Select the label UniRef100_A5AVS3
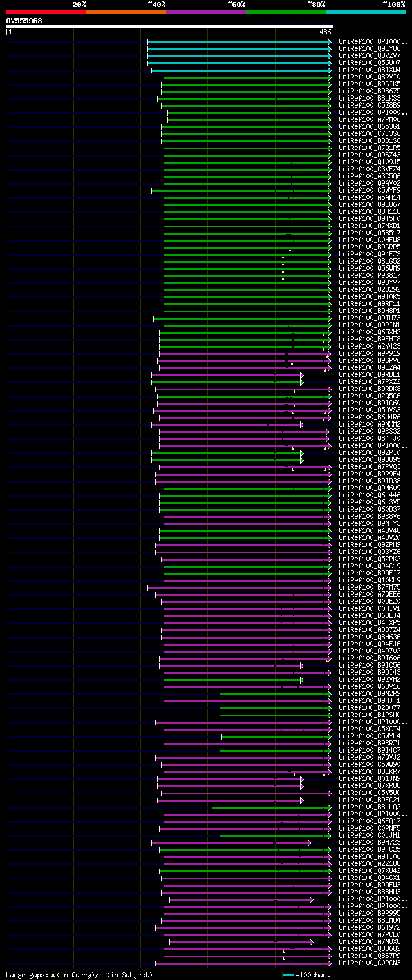412x980 pixels. pos(370,410)
